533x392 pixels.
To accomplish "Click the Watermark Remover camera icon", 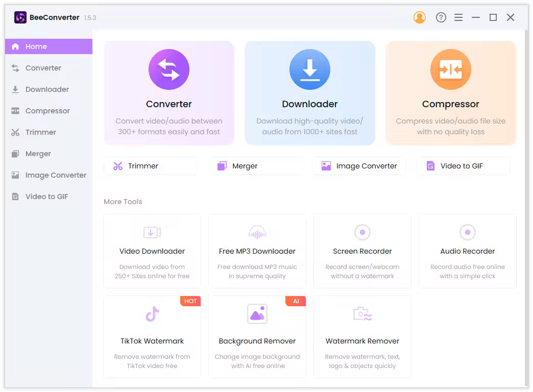I will [x=362, y=314].
